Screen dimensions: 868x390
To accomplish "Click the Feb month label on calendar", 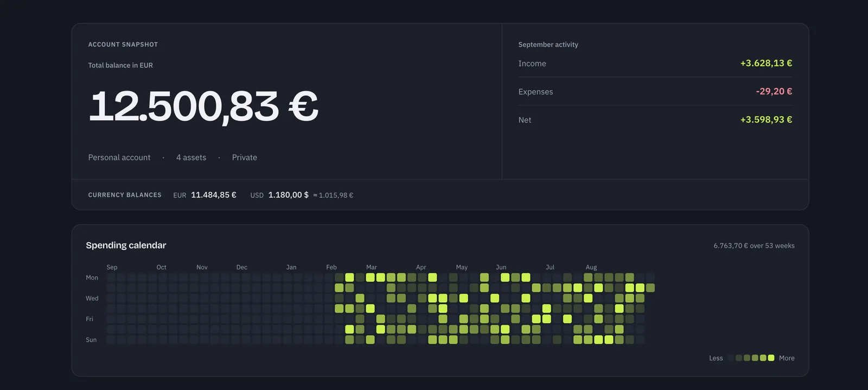I will click(331, 267).
